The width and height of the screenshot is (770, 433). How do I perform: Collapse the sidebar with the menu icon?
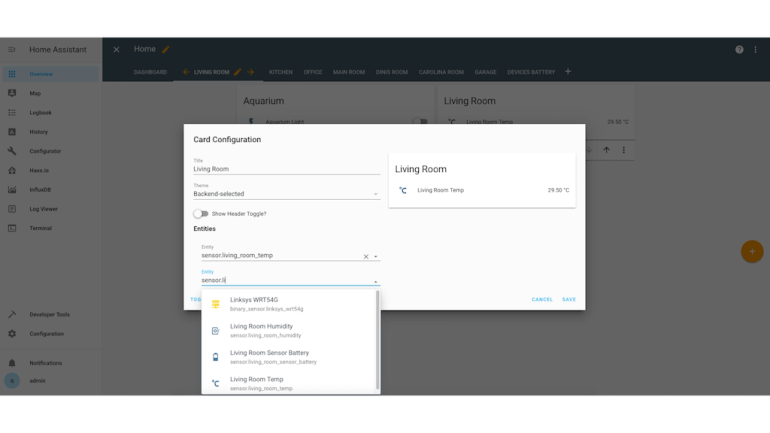[x=12, y=50]
